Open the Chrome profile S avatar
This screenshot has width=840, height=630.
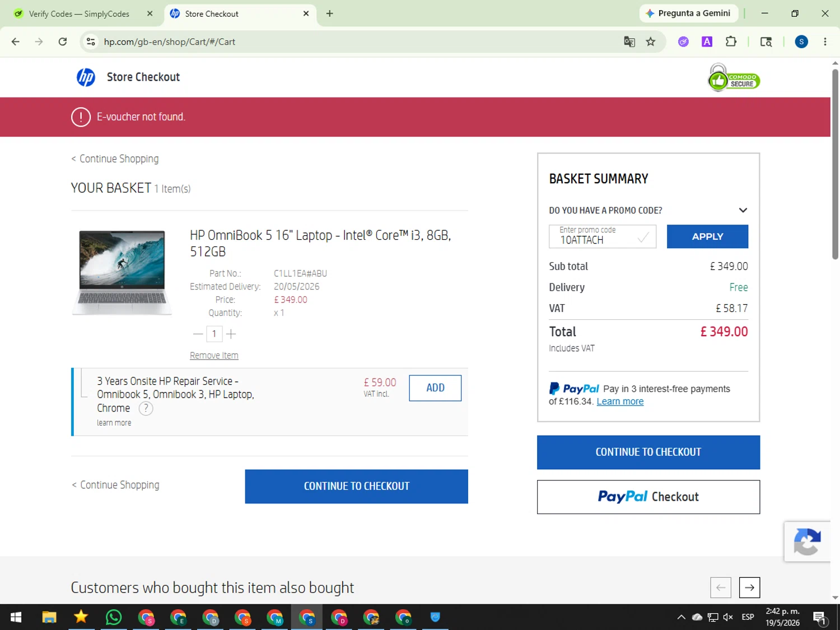coord(801,41)
